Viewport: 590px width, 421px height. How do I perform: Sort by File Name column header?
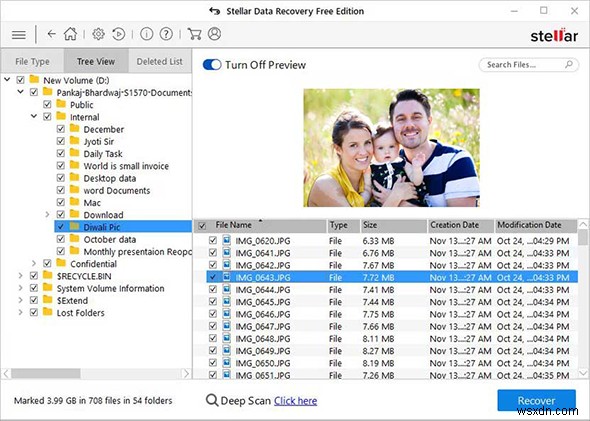(x=260, y=225)
